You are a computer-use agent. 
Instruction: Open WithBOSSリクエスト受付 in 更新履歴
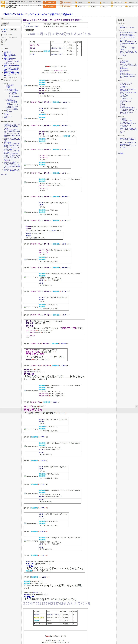[127, 27]
